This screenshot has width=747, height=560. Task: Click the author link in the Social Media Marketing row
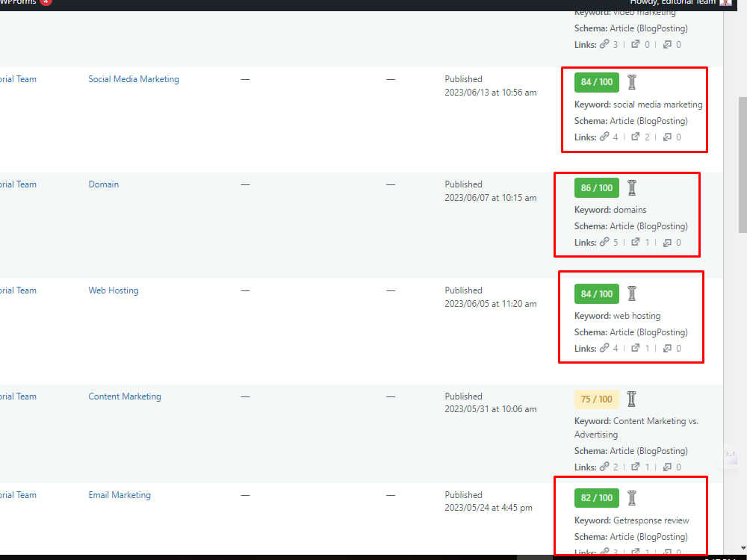(x=18, y=79)
